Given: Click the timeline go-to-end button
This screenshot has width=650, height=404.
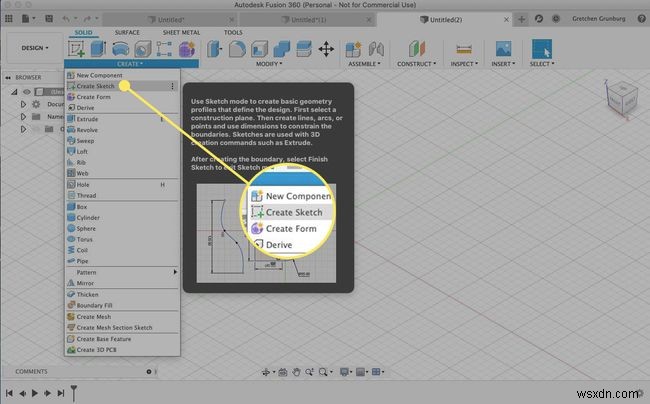Looking at the screenshot, I should click(x=61, y=393).
